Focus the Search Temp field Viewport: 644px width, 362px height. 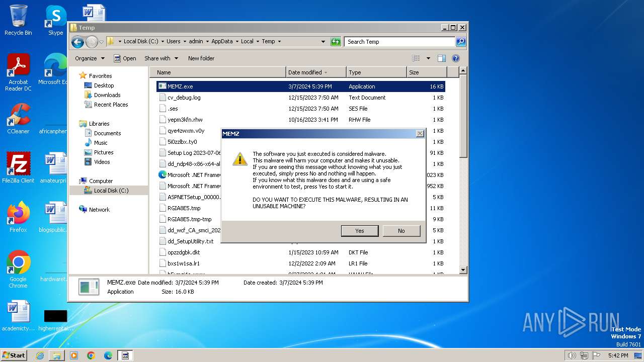pyautogui.click(x=400, y=42)
